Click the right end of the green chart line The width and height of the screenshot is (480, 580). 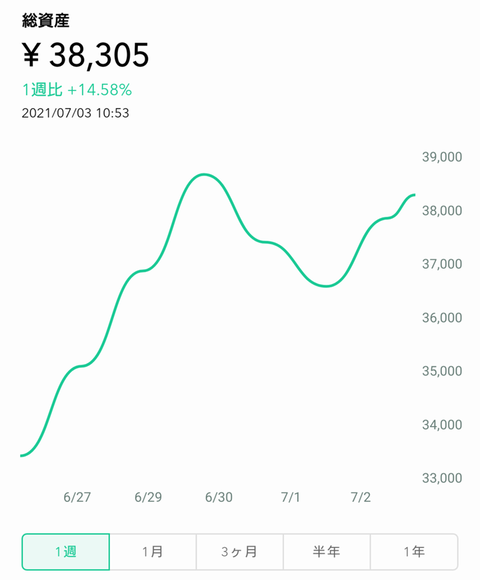click(413, 195)
